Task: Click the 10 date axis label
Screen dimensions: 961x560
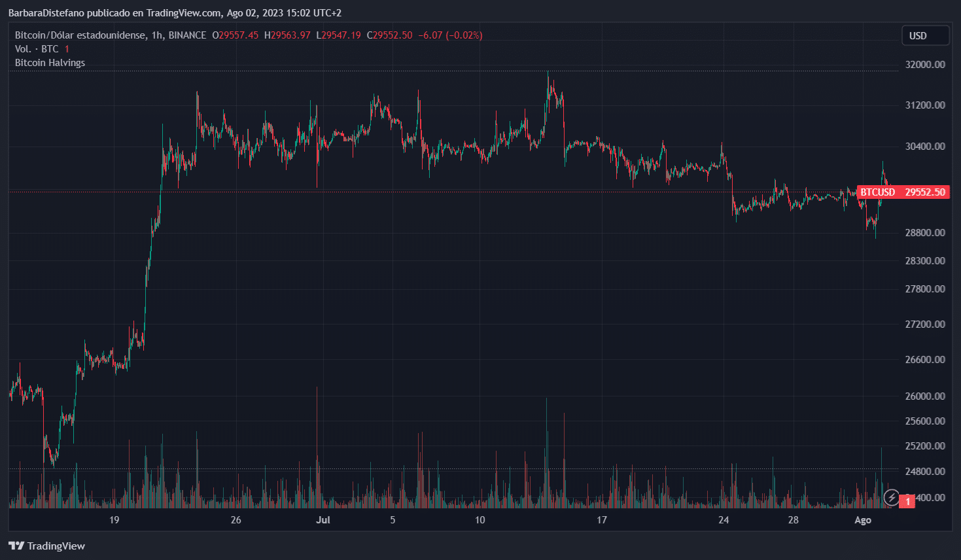Action: point(480,520)
